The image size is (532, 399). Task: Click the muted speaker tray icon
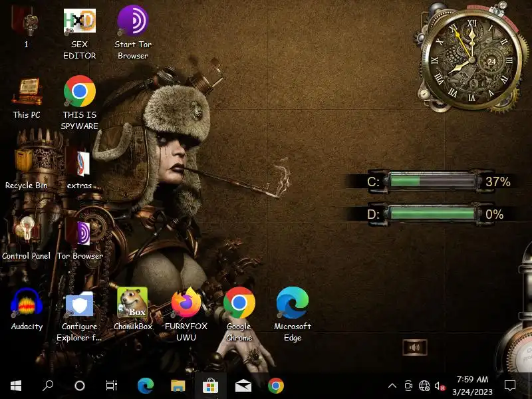pos(440,386)
